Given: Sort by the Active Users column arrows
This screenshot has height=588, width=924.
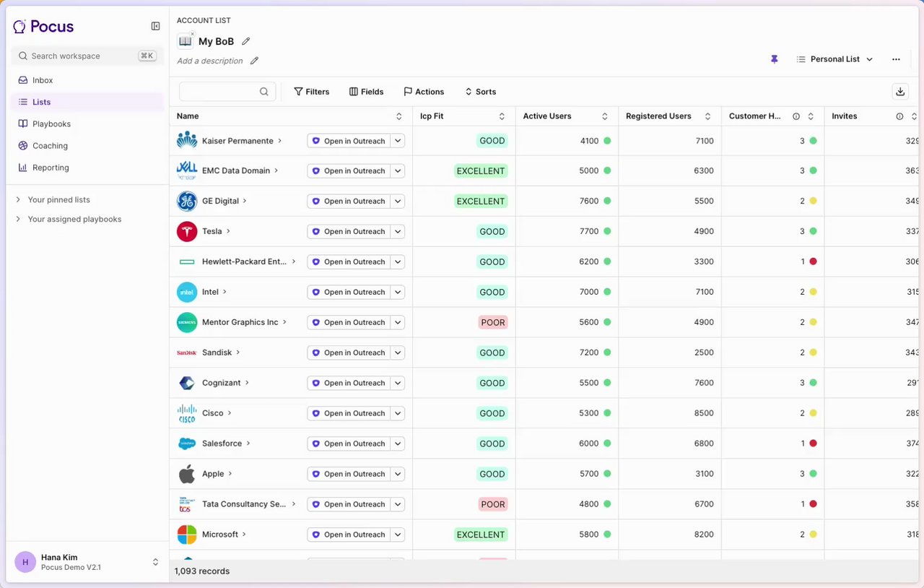Looking at the screenshot, I should (x=605, y=116).
